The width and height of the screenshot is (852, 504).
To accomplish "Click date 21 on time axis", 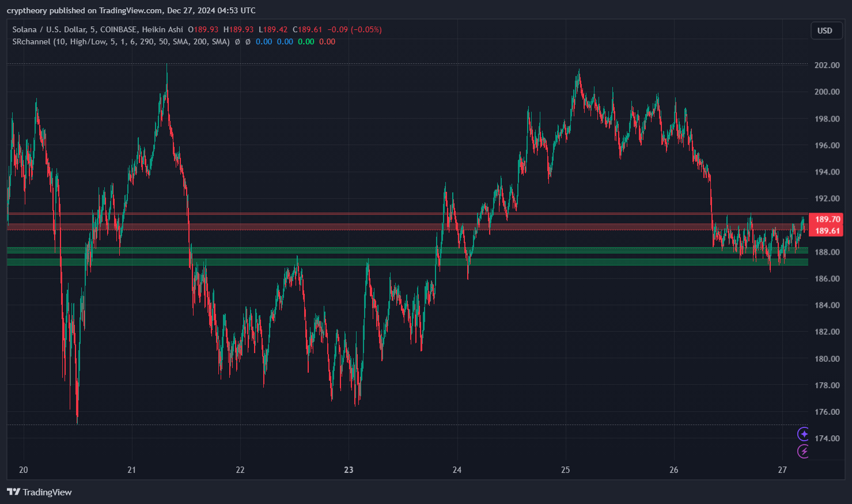I will pos(131,469).
